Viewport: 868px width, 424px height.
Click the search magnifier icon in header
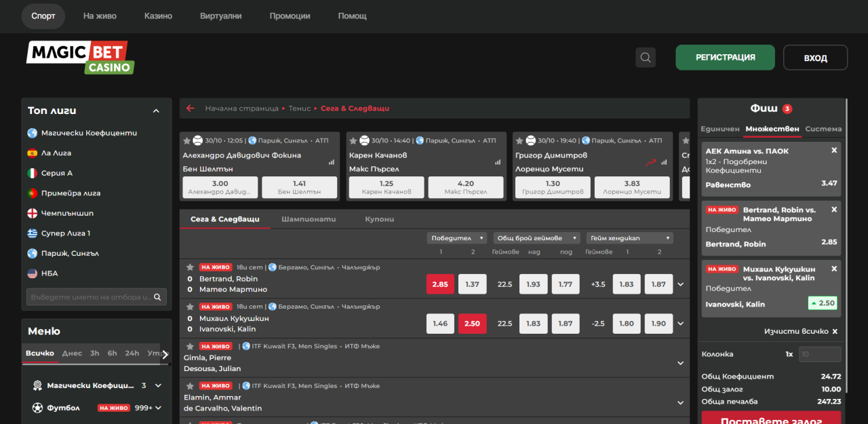[646, 58]
